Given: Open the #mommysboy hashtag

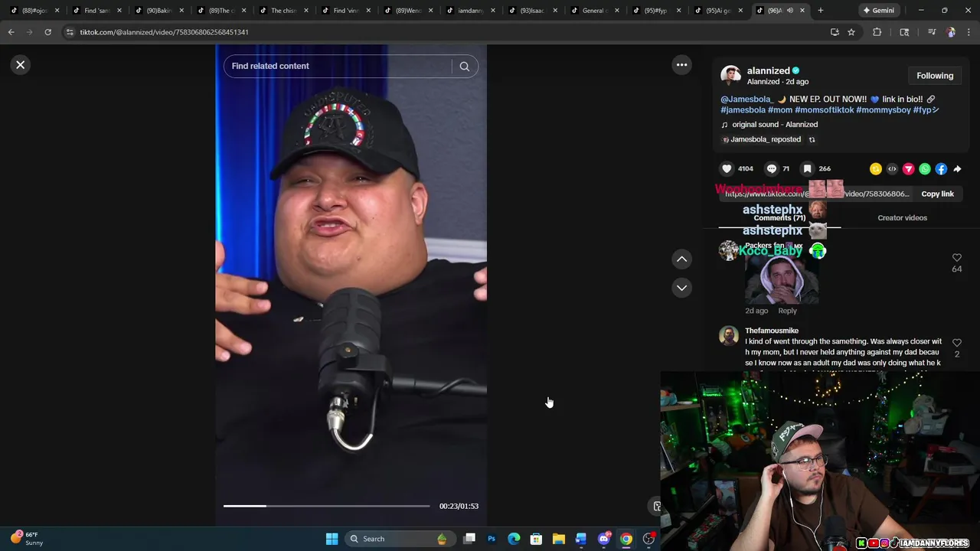Looking at the screenshot, I should [884, 110].
